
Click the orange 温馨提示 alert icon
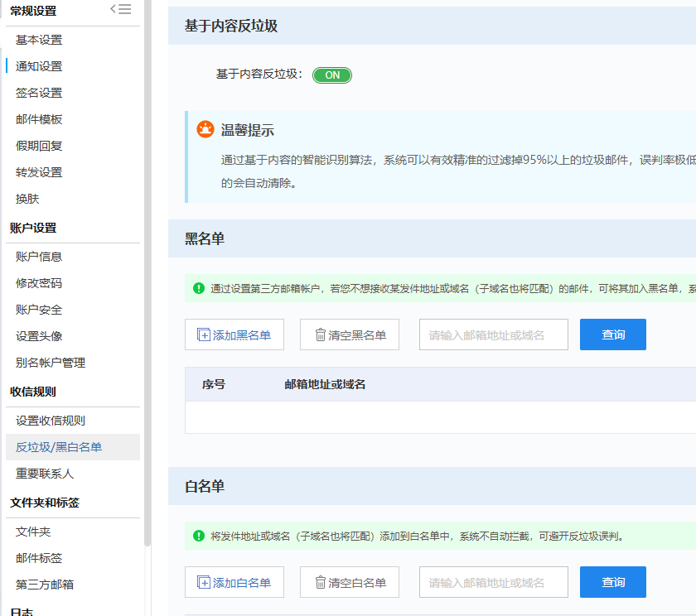(x=205, y=130)
